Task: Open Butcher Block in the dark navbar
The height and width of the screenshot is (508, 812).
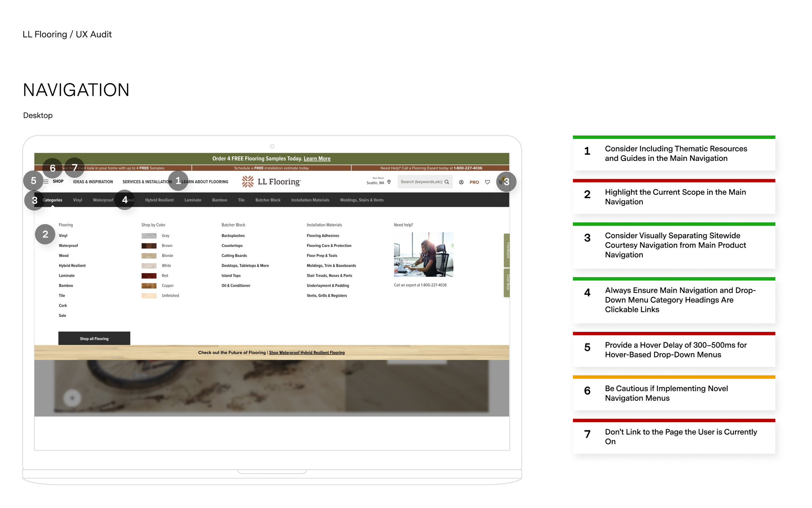Action: point(268,200)
